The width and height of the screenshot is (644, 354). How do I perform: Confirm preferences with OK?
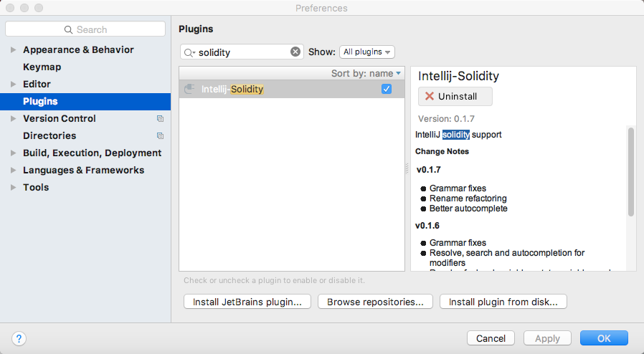pos(604,338)
